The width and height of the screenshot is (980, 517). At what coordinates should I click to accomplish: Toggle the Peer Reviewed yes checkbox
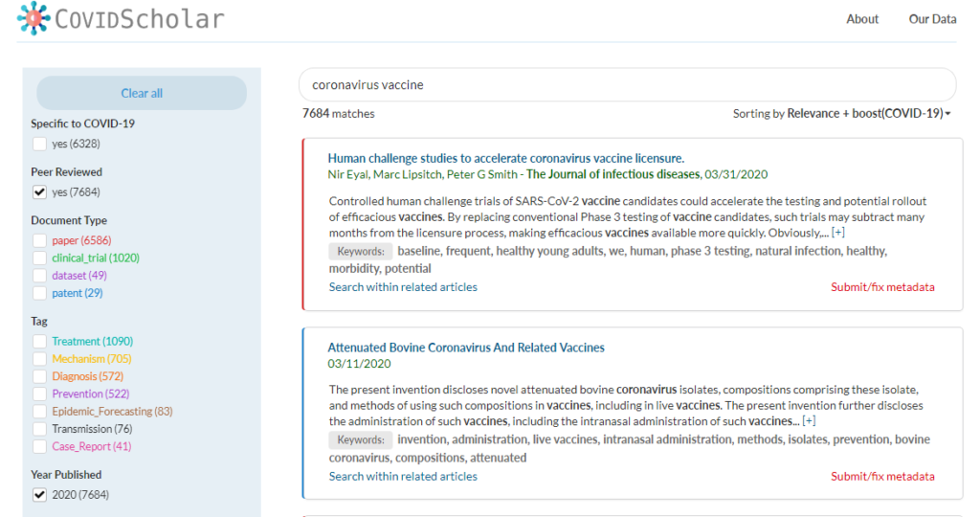pos(39,191)
